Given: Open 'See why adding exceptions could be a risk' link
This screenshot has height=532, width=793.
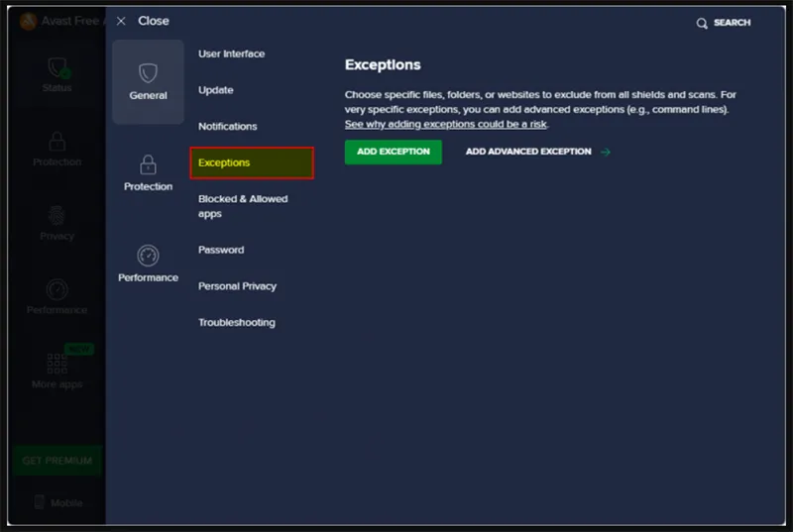Looking at the screenshot, I should 445,125.
